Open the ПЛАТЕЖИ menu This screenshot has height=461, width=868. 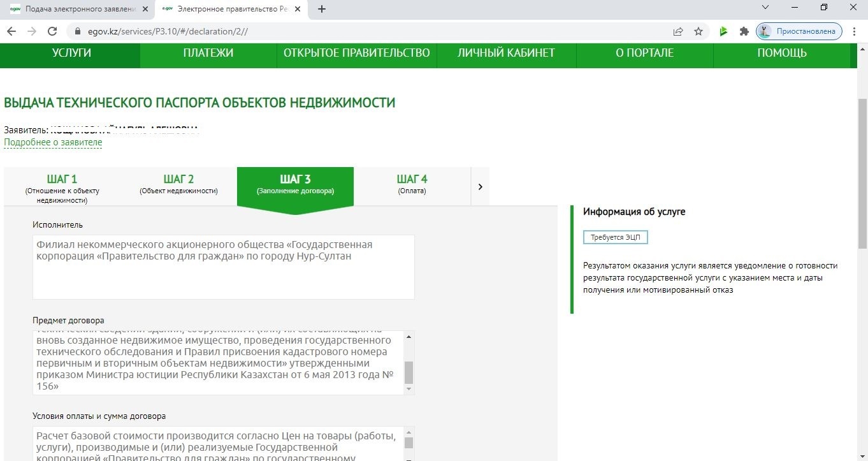(x=208, y=54)
